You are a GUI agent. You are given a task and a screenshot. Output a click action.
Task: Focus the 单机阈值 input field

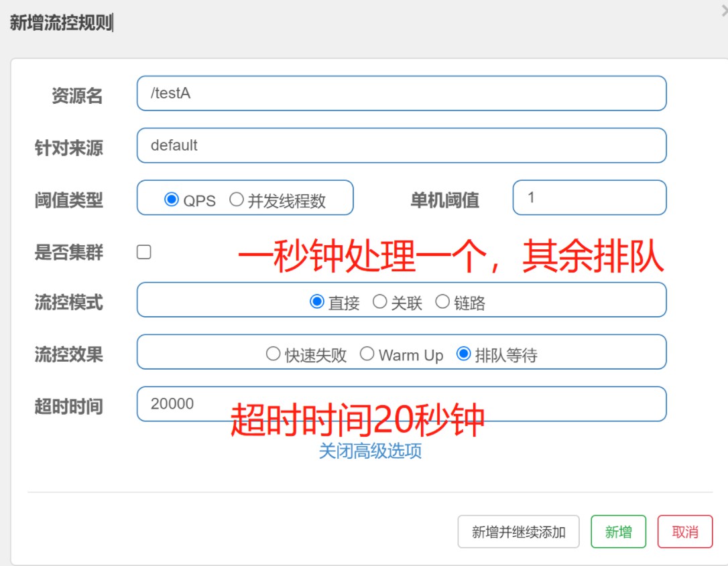click(x=590, y=198)
